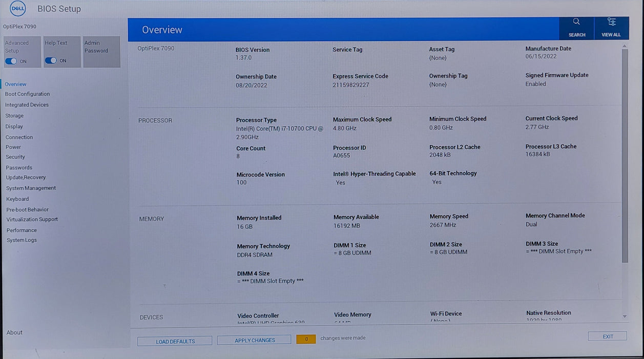Open Integrated Devices section
The image size is (644, 359).
tap(27, 105)
